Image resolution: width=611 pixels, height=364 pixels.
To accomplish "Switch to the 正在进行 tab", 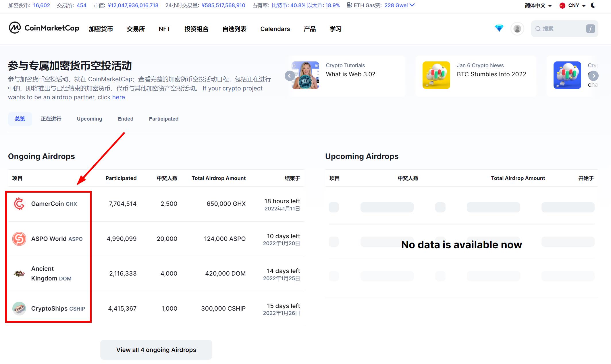I will tap(51, 119).
